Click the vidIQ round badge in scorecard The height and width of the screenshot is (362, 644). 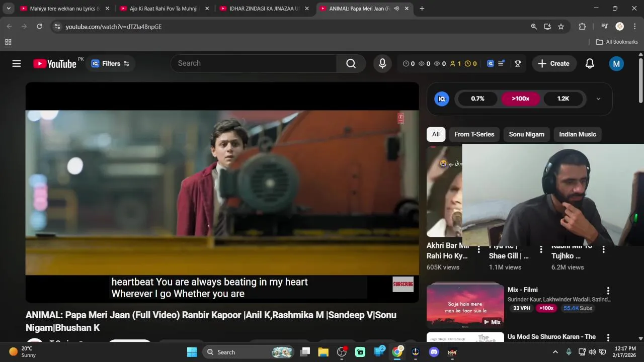[x=442, y=99]
